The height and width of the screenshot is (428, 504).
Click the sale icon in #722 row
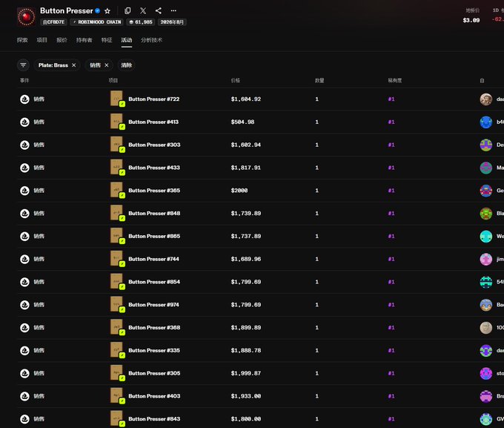point(24,99)
